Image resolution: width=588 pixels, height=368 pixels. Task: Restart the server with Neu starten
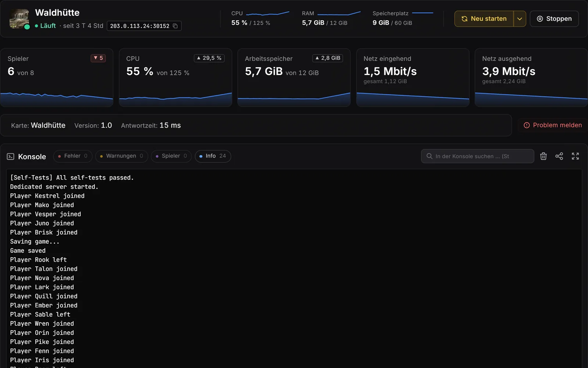click(484, 19)
